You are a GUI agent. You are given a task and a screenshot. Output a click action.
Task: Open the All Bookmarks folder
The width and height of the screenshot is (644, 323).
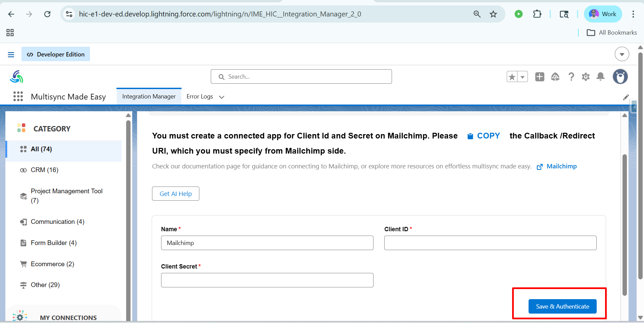[x=611, y=33]
